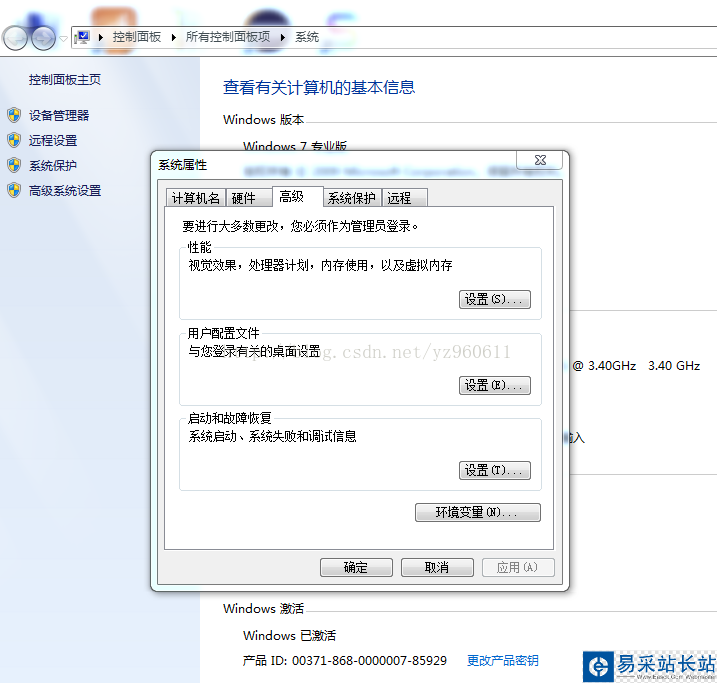Click the computer icon in address bar

pyautogui.click(x=82, y=37)
